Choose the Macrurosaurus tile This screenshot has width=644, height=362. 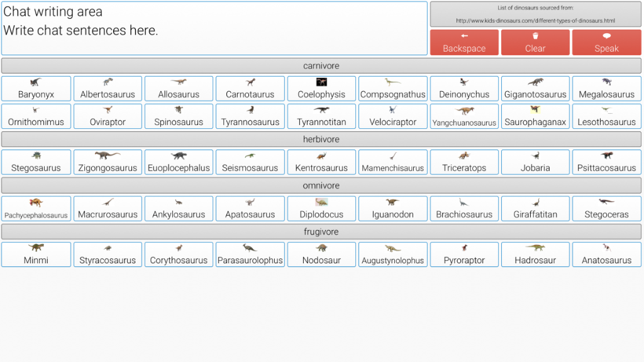pos(108,209)
